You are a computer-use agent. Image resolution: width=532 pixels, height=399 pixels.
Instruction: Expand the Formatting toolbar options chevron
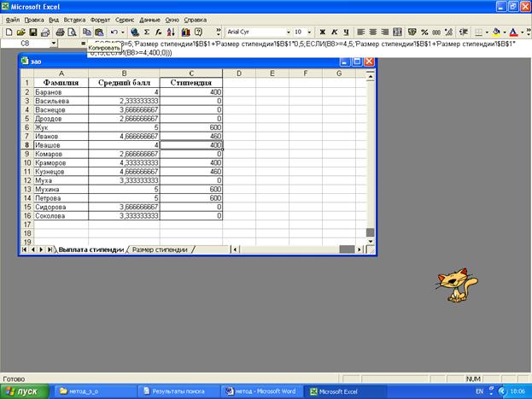click(529, 32)
